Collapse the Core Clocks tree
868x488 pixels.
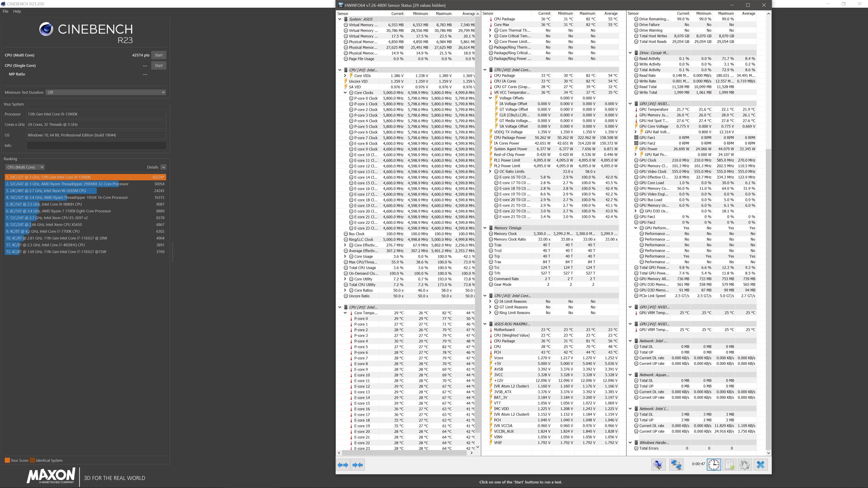[345, 93]
